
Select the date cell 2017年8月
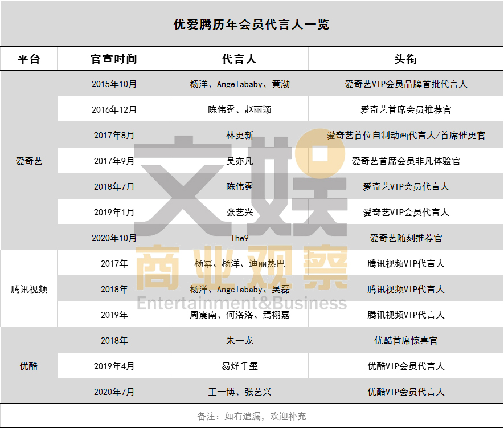click(x=114, y=135)
